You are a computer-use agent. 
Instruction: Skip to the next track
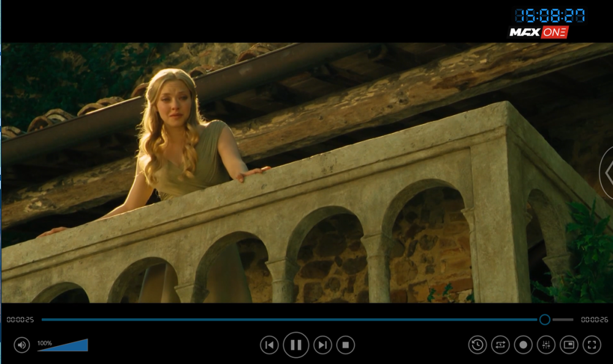click(x=322, y=345)
